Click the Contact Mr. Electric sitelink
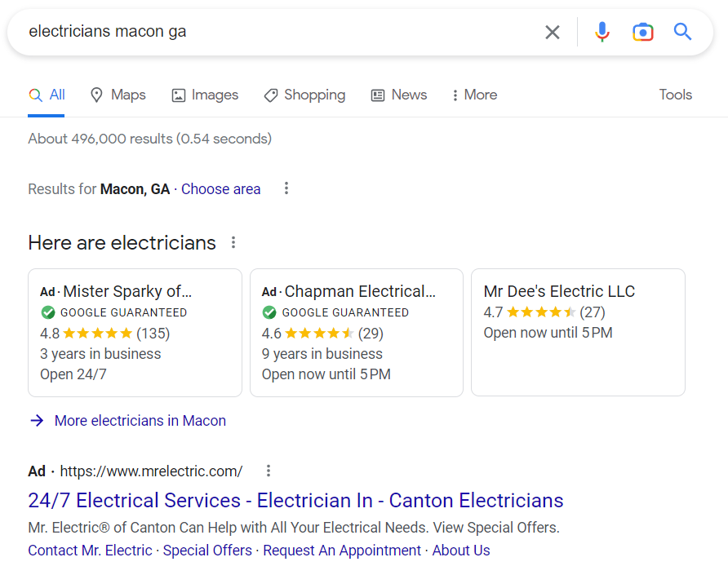The image size is (728, 575). 90,550
